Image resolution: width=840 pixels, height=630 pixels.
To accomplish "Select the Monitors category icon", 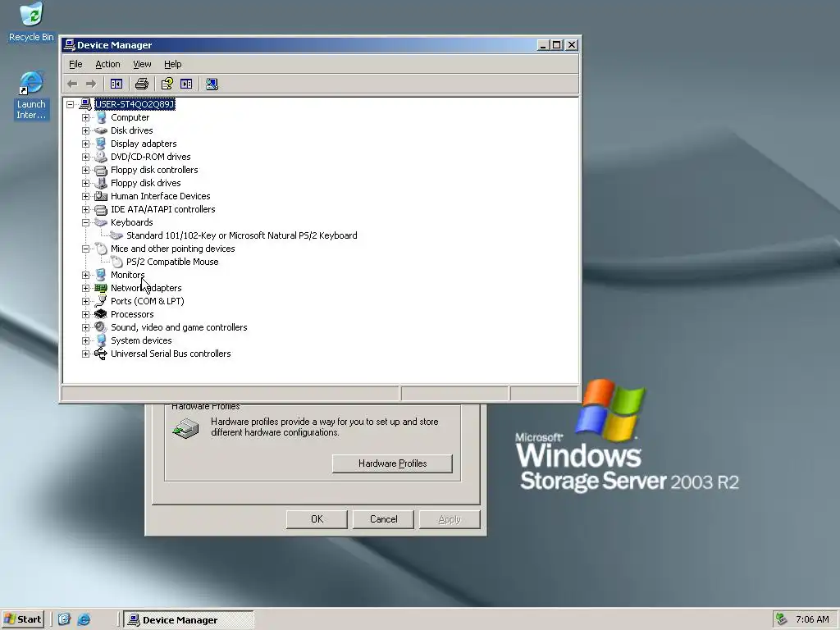I will pos(101,275).
